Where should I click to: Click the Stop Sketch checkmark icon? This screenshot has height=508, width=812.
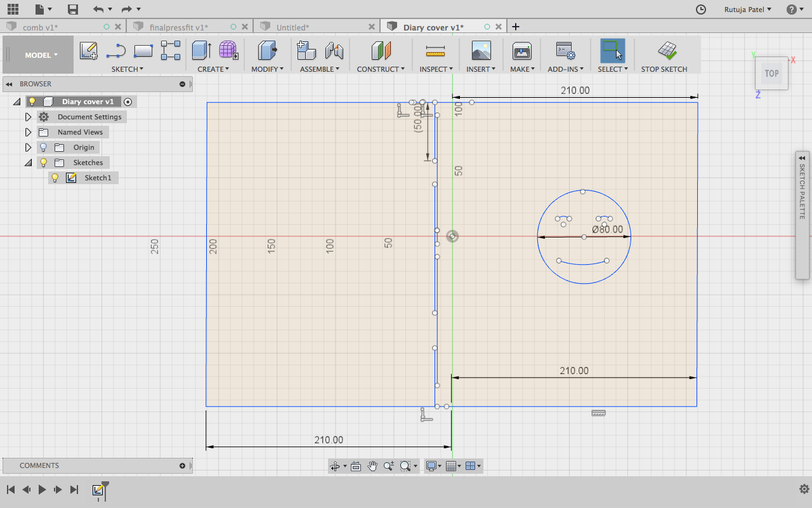(666, 51)
